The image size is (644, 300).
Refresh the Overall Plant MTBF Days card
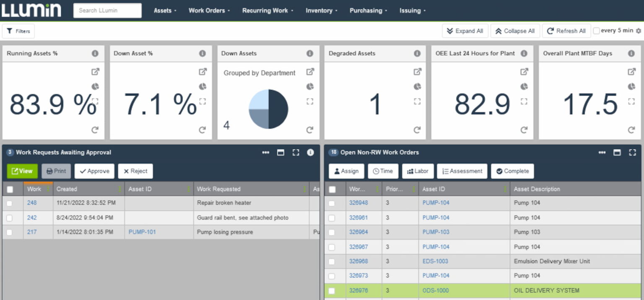click(x=631, y=130)
